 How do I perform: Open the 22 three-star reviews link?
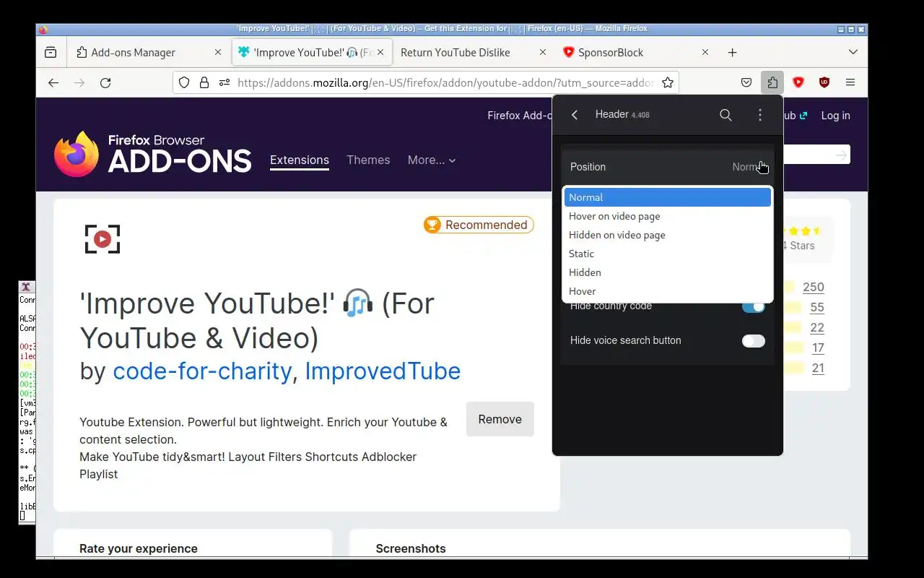coord(817,327)
